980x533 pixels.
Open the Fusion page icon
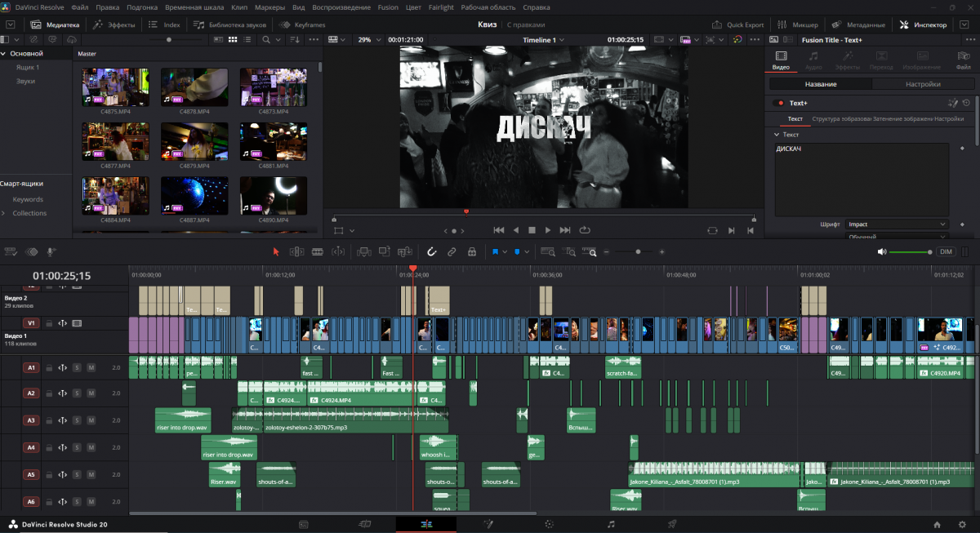pos(488,524)
